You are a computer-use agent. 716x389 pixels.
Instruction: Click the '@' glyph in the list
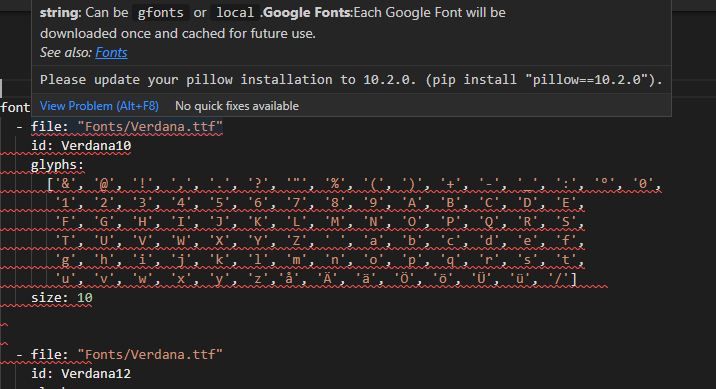click(104, 184)
